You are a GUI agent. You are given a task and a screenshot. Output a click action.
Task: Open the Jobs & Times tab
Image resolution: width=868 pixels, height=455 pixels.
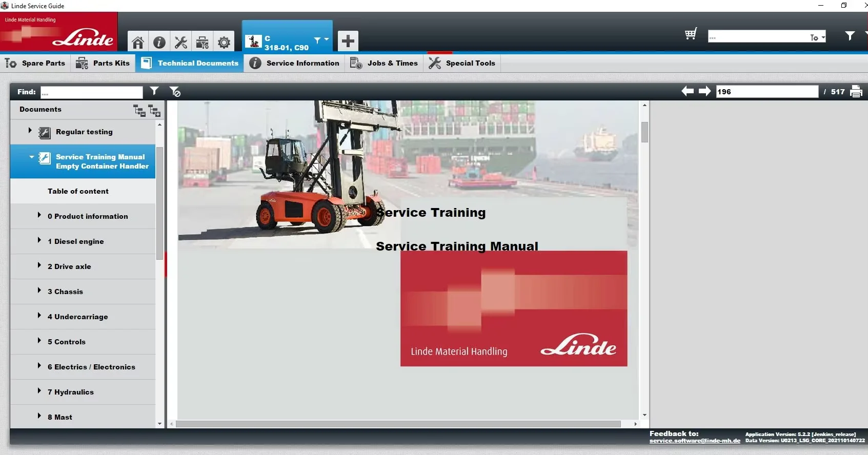[x=384, y=63]
